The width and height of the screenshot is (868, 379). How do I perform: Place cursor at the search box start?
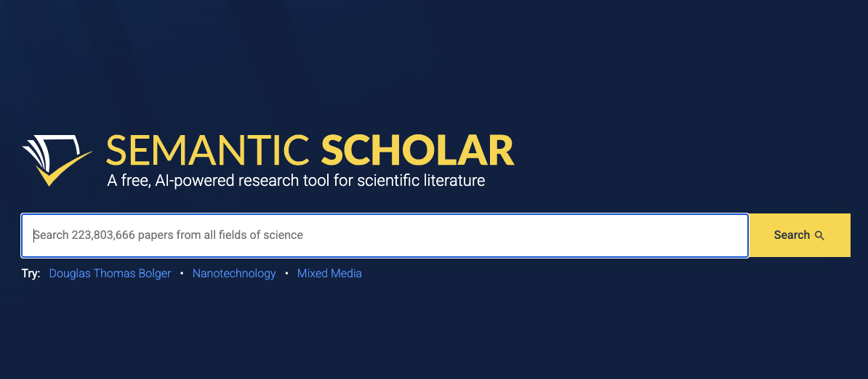[x=33, y=235]
